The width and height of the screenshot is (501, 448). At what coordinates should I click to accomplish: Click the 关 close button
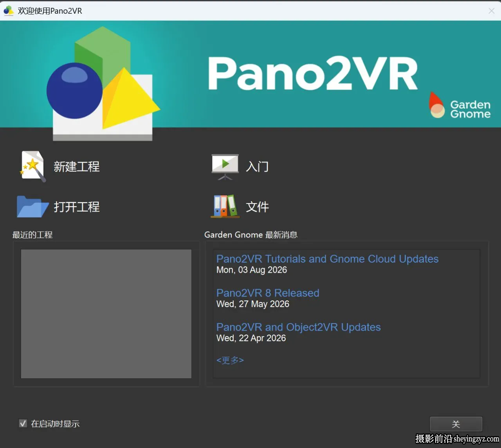pos(456,424)
